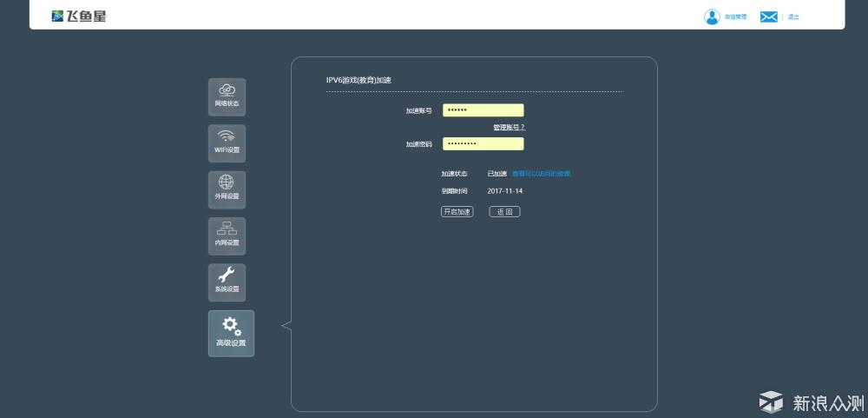Image resolution: width=868 pixels, height=418 pixels.
Task: Open the WIFI设置 wireless settings section
Action: (x=227, y=143)
